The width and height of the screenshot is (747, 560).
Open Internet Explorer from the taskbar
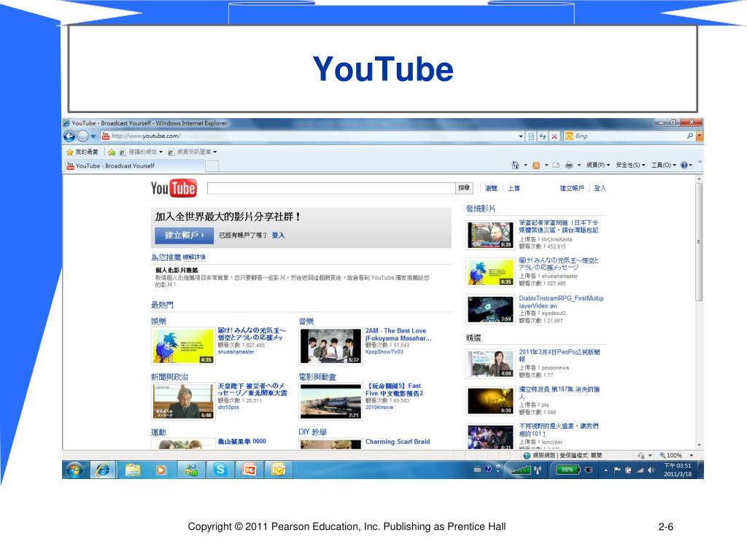click(x=102, y=470)
